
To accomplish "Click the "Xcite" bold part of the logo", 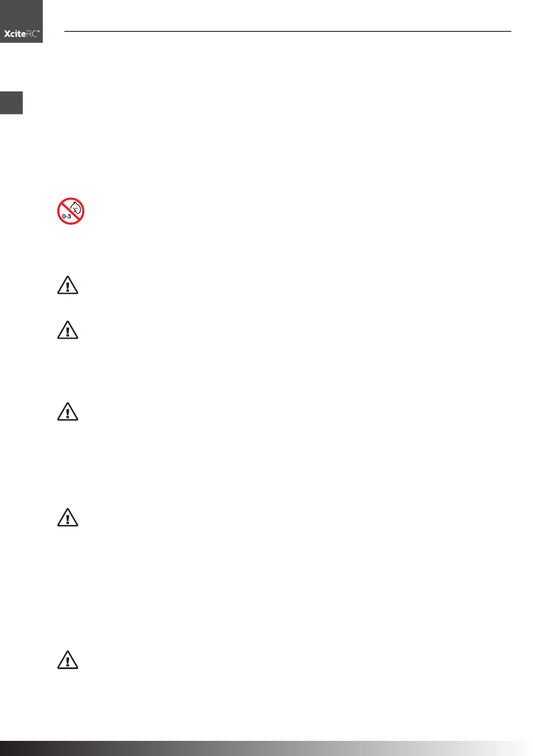I will click(x=15, y=34).
